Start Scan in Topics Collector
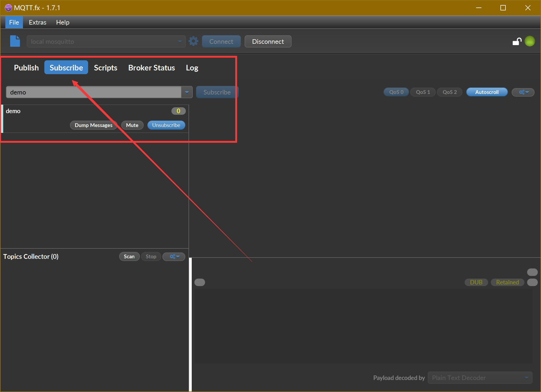 tap(129, 256)
